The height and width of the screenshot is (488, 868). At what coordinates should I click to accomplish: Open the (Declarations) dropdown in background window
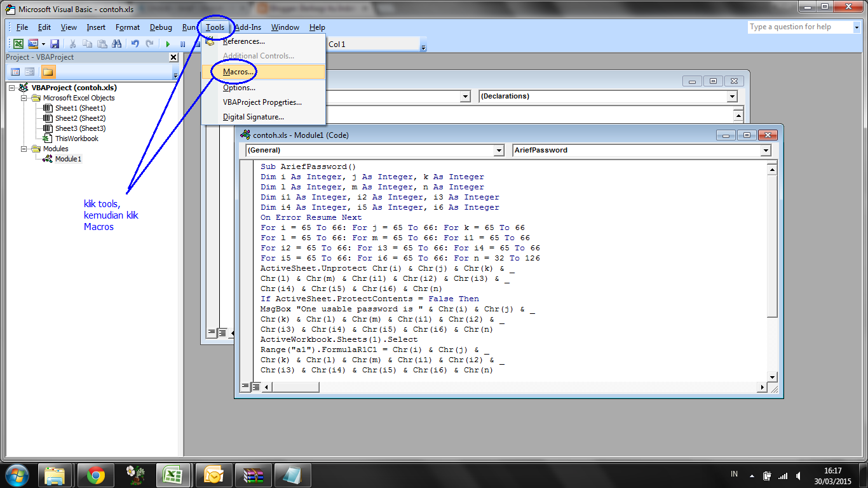coord(733,97)
